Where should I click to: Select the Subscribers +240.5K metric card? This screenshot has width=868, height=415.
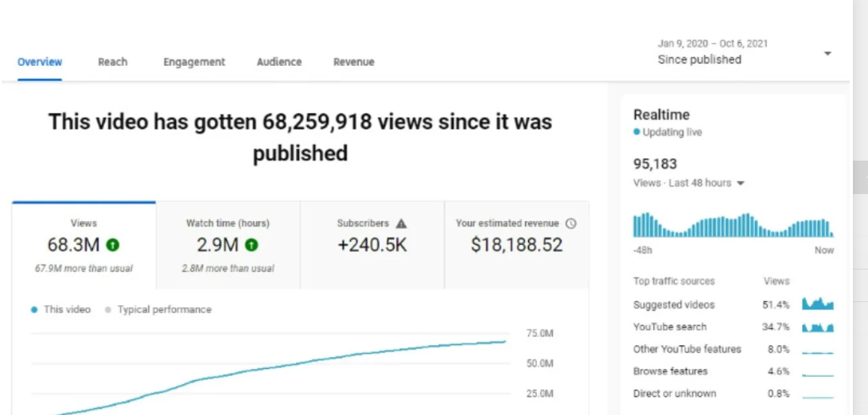pyautogui.click(x=372, y=245)
